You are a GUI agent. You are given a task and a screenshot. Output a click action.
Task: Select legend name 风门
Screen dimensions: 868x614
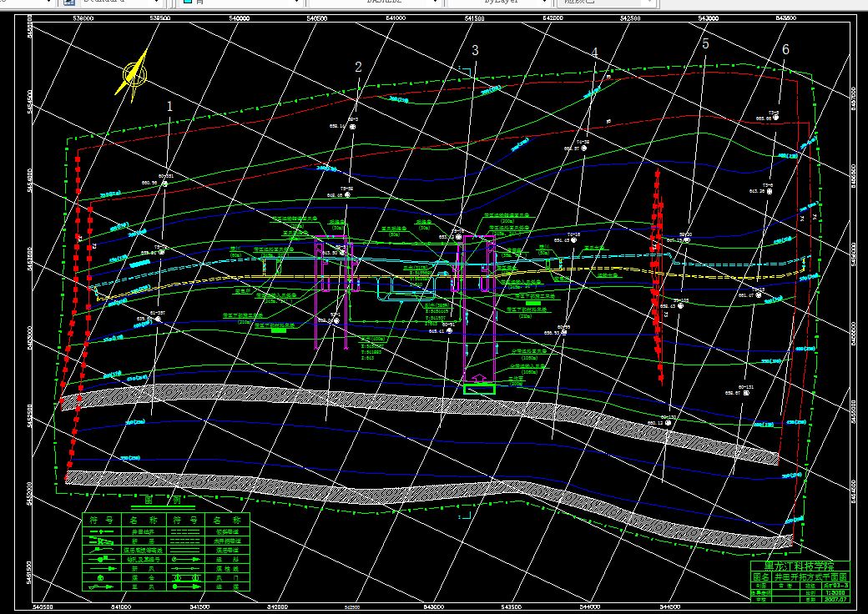pyautogui.click(x=227, y=578)
